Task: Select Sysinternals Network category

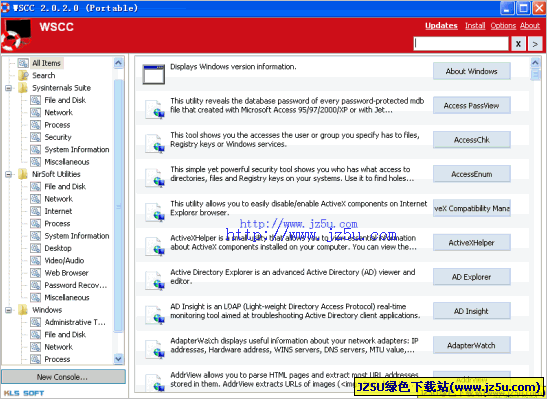Action: [x=59, y=112]
